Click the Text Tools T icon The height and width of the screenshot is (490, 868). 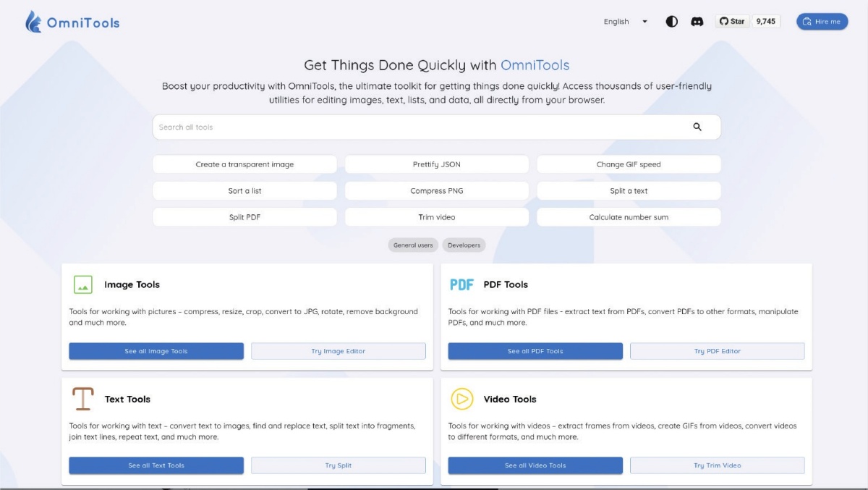point(83,399)
